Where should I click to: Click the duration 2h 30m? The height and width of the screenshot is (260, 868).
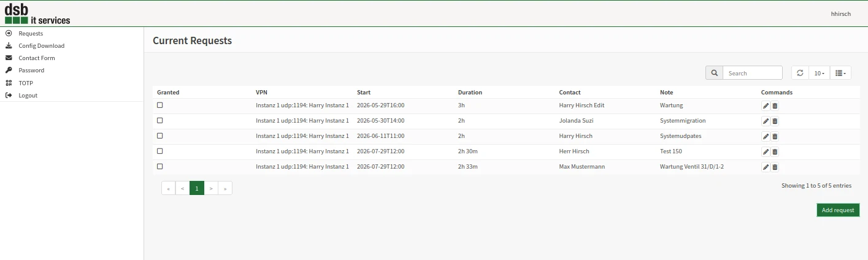(x=468, y=151)
